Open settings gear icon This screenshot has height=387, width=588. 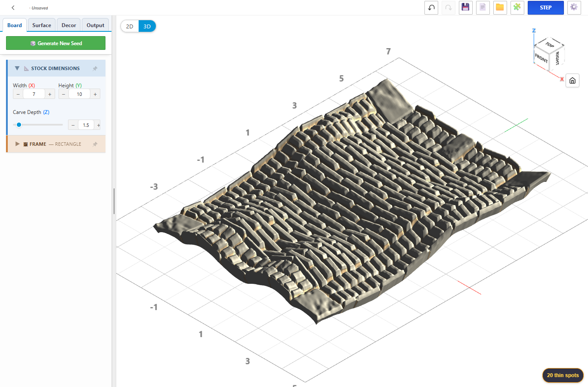click(574, 8)
